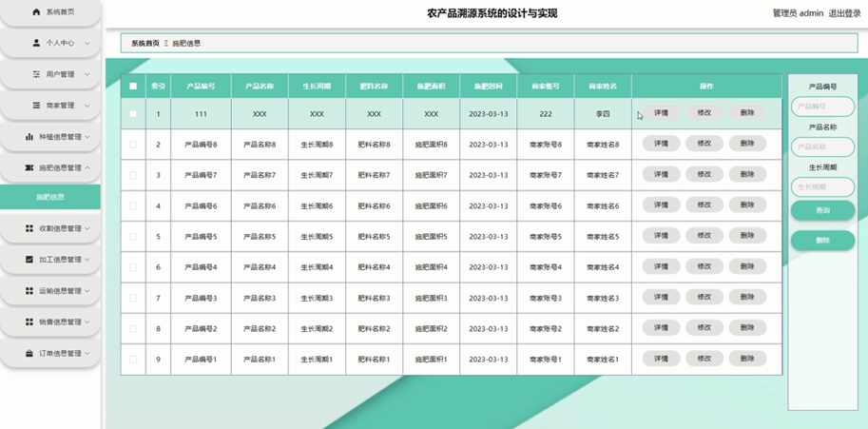Toggle the select-all checkbox in table header
This screenshot has height=429, width=868.
tap(133, 86)
